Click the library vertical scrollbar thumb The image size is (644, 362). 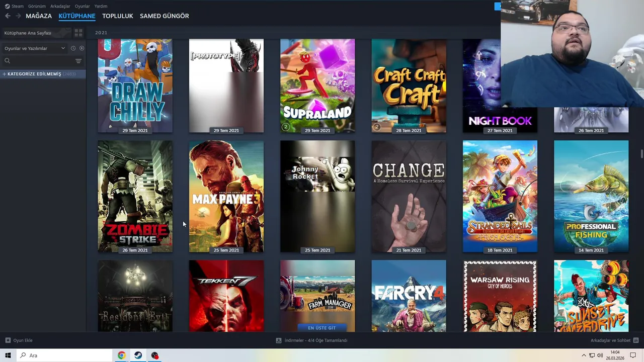(641, 154)
